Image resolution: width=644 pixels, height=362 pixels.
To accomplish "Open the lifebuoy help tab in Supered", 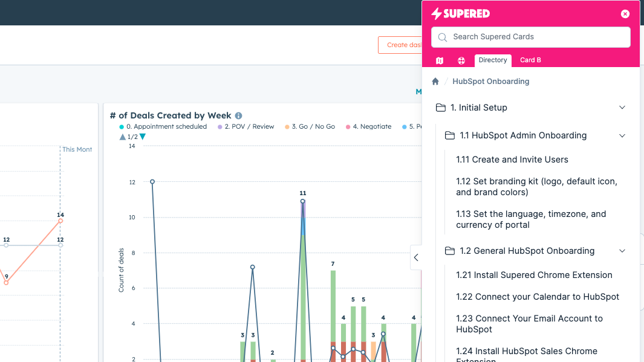I will 461,60.
